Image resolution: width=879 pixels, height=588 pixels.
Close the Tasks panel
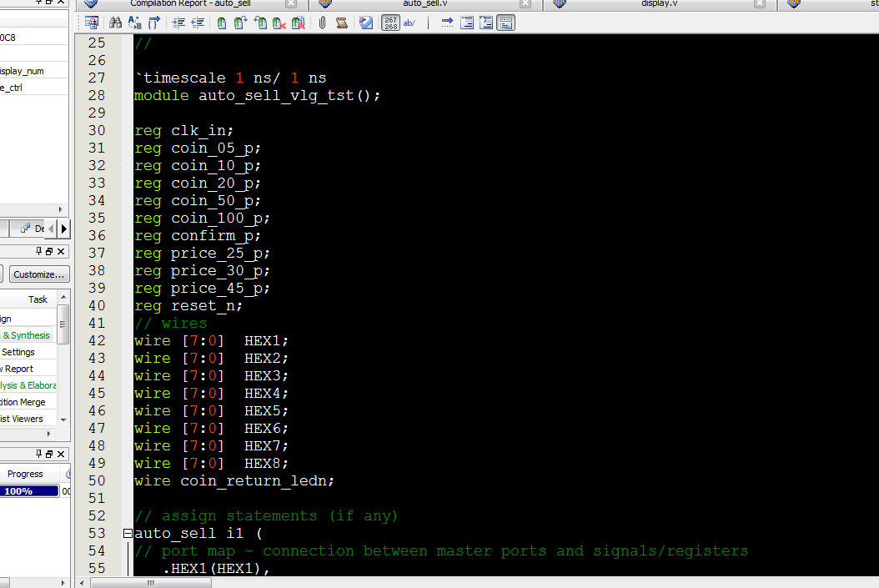tap(61, 251)
